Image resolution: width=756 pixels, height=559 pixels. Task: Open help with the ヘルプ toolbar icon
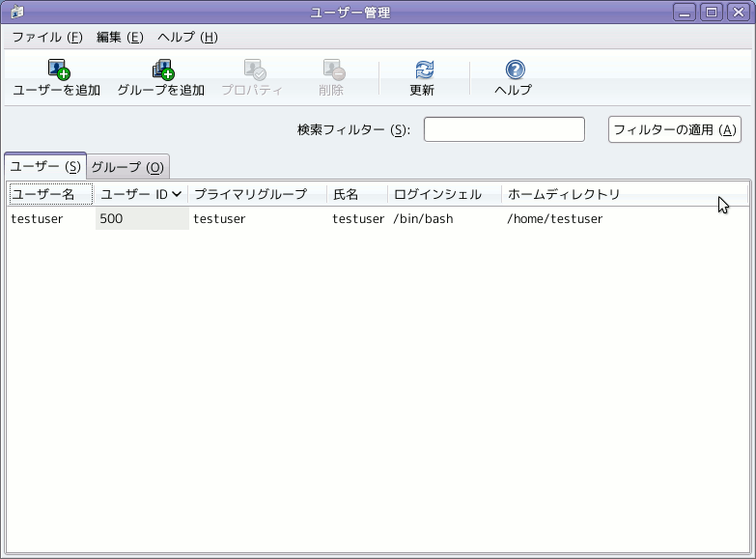point(515,69)
